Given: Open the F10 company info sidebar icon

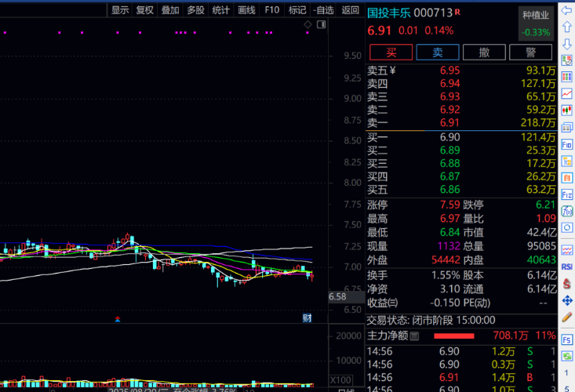Looking at the screenshot, I should pyautogui.click(x=566, y=144).
